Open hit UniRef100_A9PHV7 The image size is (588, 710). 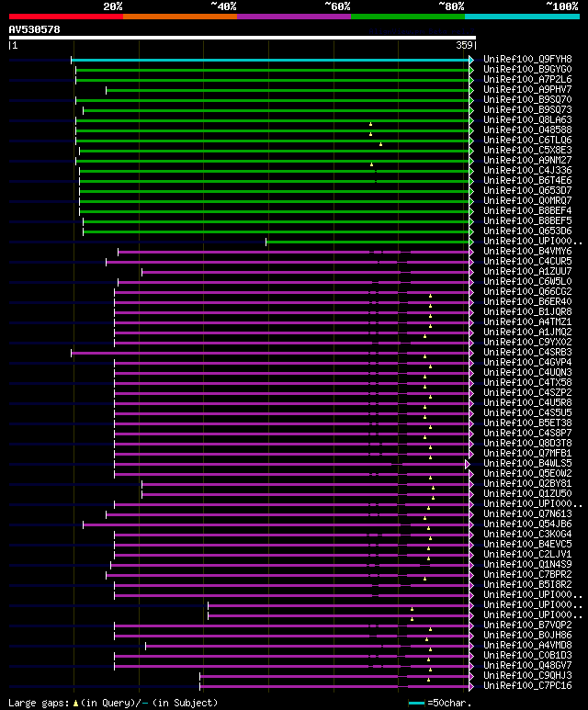(527, 90)
